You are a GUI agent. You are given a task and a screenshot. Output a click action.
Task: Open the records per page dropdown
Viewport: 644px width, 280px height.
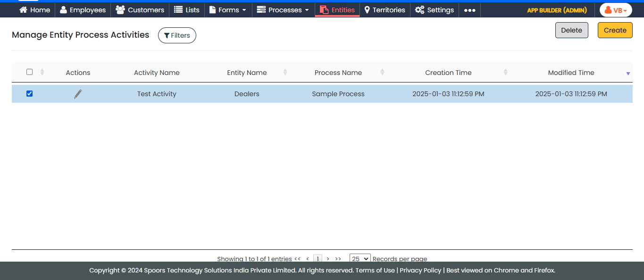click(x=360, y=258)
